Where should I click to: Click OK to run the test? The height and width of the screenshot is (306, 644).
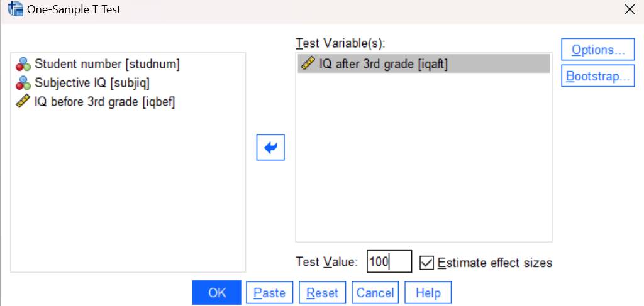tap(217, 292)
